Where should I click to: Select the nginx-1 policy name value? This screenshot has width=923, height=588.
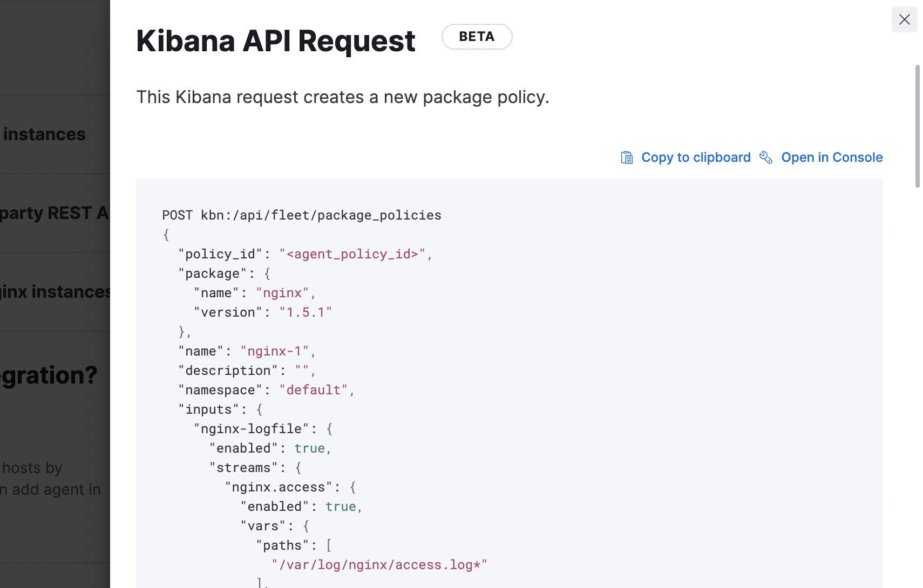tap(276, 351)
